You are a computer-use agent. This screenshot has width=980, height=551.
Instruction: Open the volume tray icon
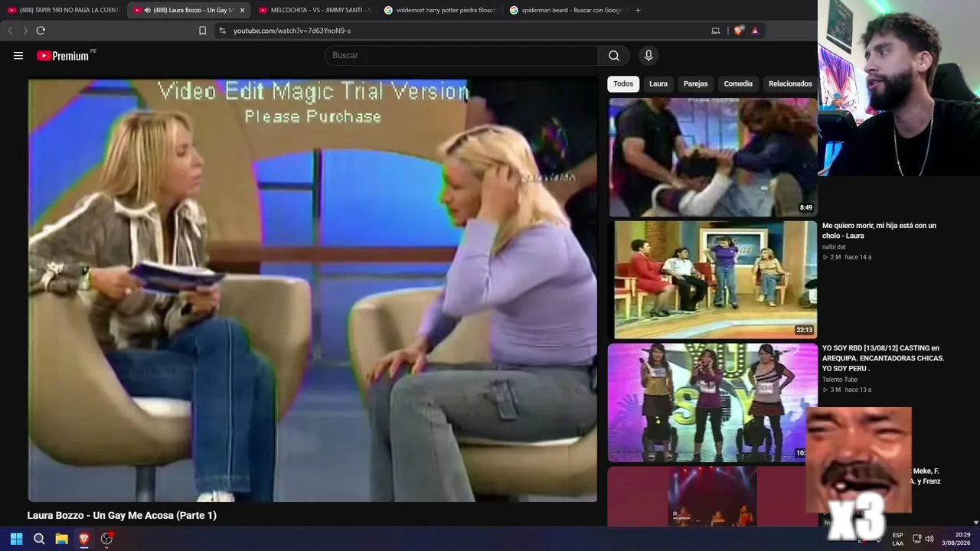pyautogui.click(x=929, y=539)
